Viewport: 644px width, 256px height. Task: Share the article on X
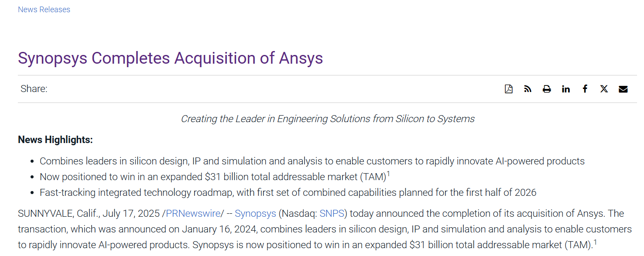point(604,89)
